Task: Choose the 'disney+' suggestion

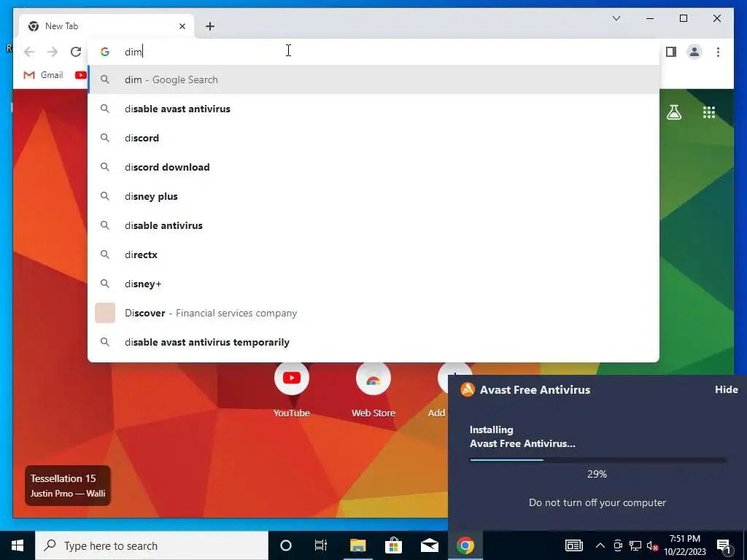Action: pyautogui.click(x=373, y=284)
